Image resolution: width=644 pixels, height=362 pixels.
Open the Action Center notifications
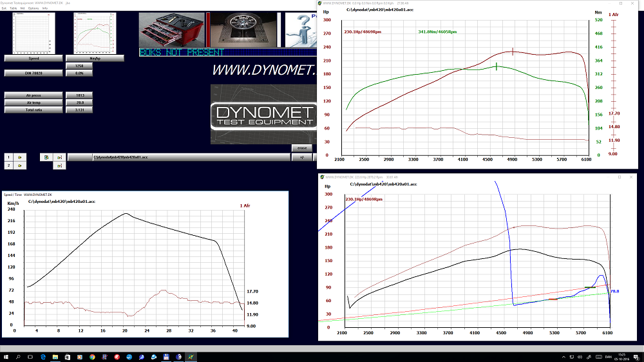636,357
